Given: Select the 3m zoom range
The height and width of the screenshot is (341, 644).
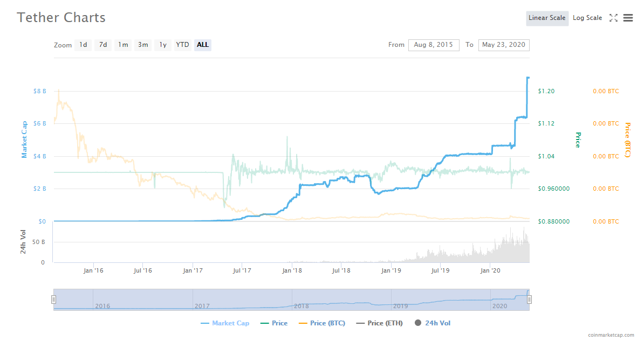Looking at the screenshot, I should click(143, 45).
